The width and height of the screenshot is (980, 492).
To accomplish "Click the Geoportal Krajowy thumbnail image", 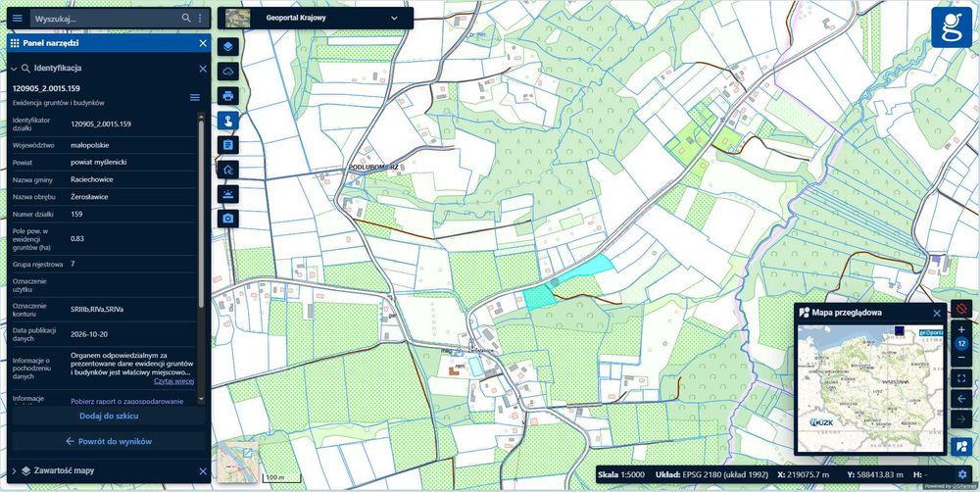I will pyautogui.click(x=237, y=18).
